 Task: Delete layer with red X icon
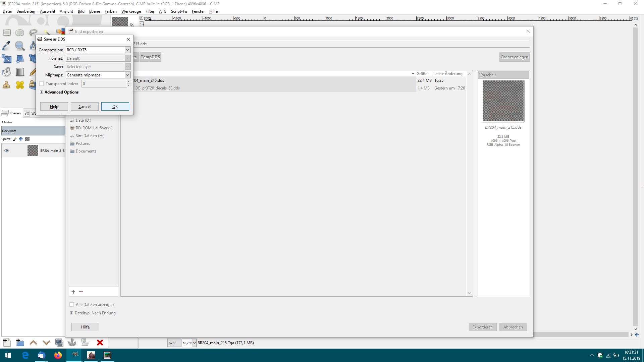100,343
